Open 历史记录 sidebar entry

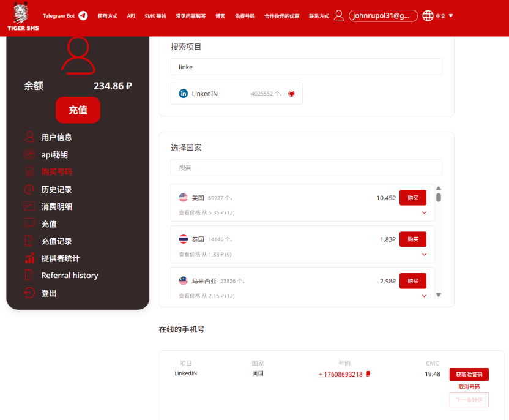56,189
